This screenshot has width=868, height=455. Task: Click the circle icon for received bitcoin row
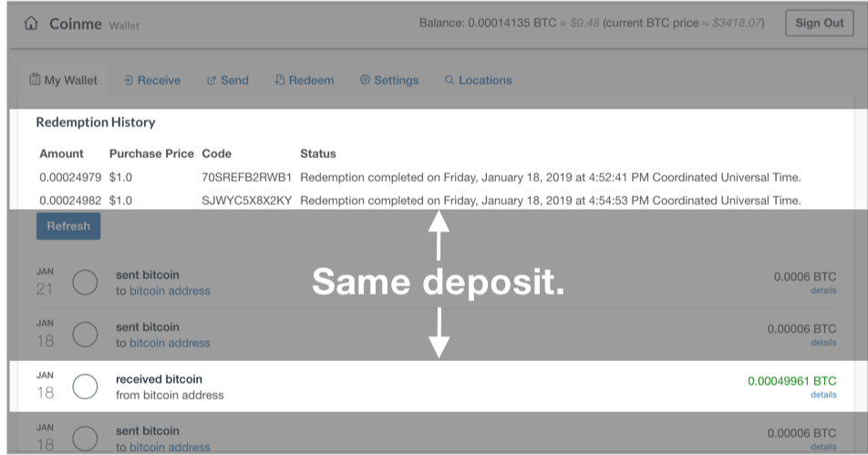tap(85, 387)
